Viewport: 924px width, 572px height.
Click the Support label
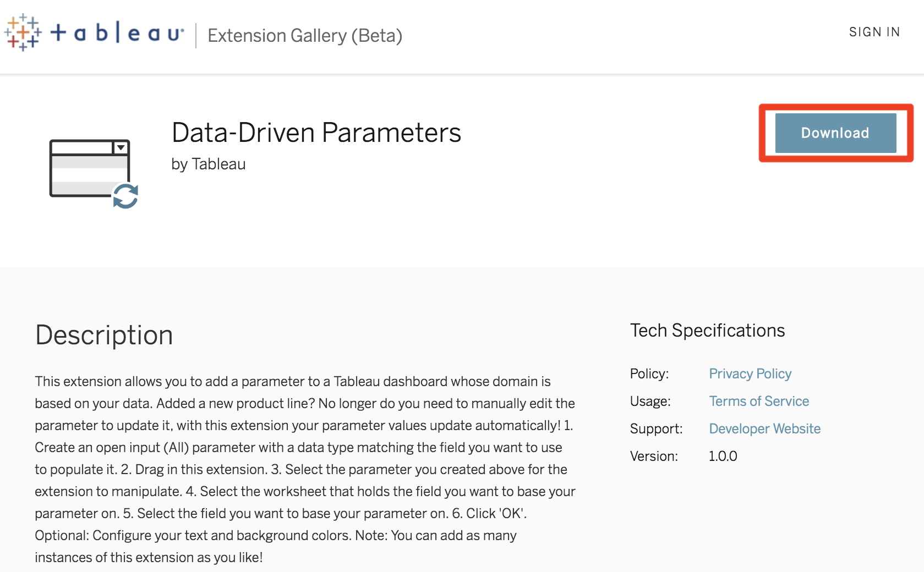click(656, 429)
